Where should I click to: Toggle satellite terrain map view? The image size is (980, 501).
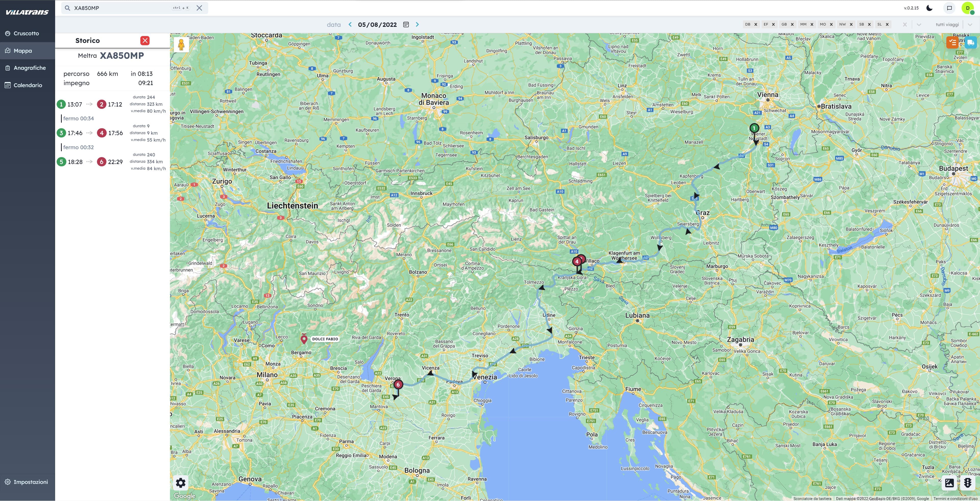(x=950, y=483)
